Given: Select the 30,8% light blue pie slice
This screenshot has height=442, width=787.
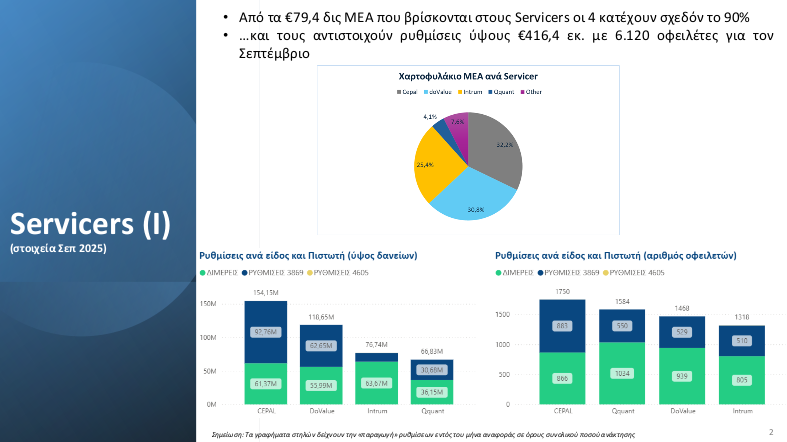Looking at the screenshot, I should 470,200.
